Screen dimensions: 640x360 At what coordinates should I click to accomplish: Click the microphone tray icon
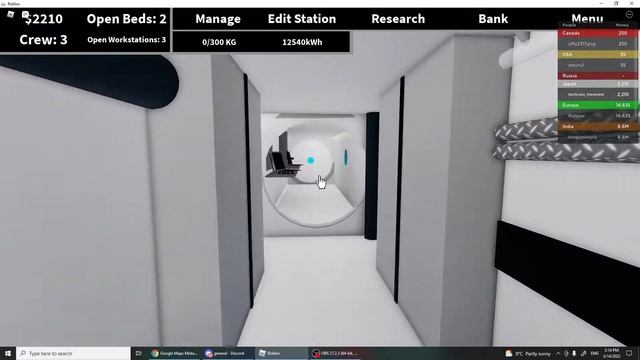(574, 353)
